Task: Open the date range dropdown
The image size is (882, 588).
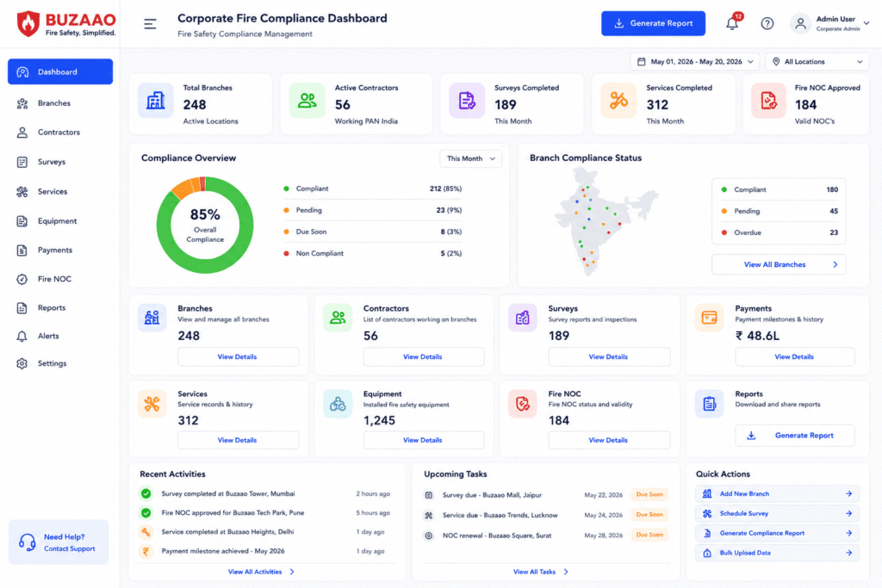Action: pos(695,62)
